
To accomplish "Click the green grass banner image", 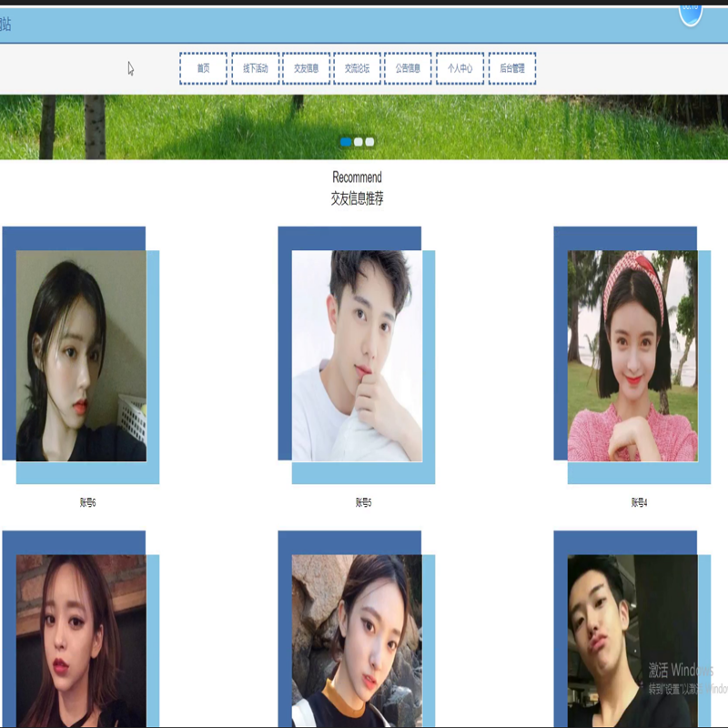I will [x=364, y=127].
